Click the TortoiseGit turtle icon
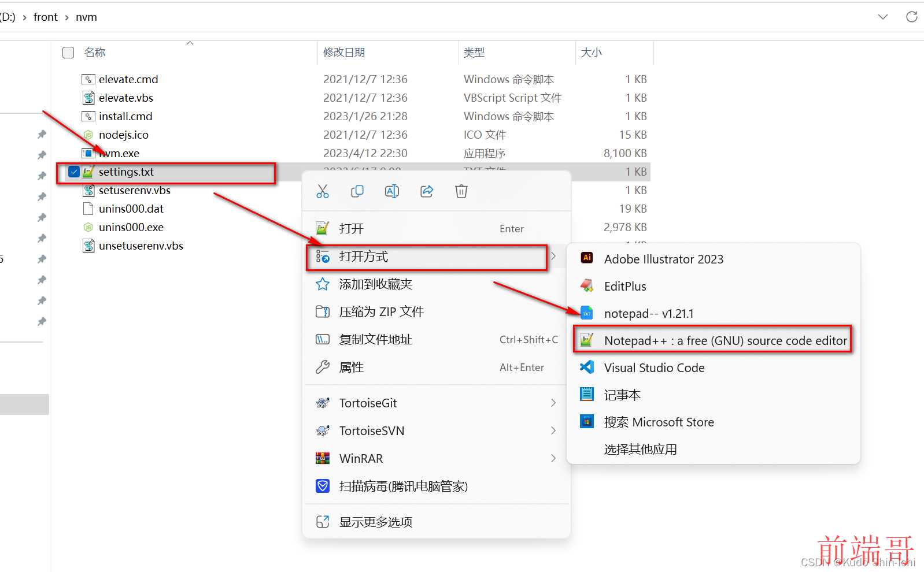Viewport: 924px width, 572px height. (x=323, y=403)
